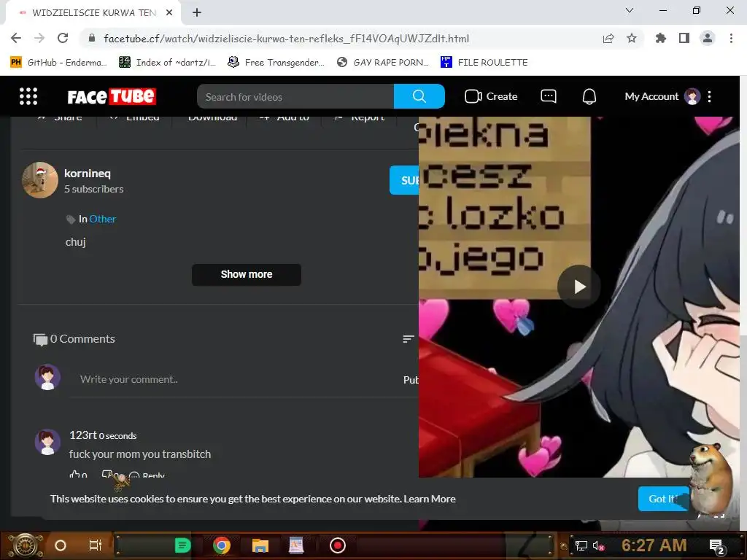The width and height of the screenshot is (747, 560).
Task: Close the WIDZIELISCIE KURWA tab
Action: coord(169,12)
